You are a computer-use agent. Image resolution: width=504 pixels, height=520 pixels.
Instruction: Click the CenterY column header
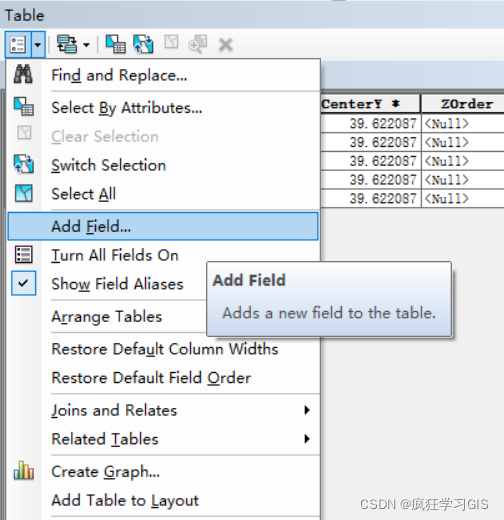pyautogui.click(x=370, y=104)
